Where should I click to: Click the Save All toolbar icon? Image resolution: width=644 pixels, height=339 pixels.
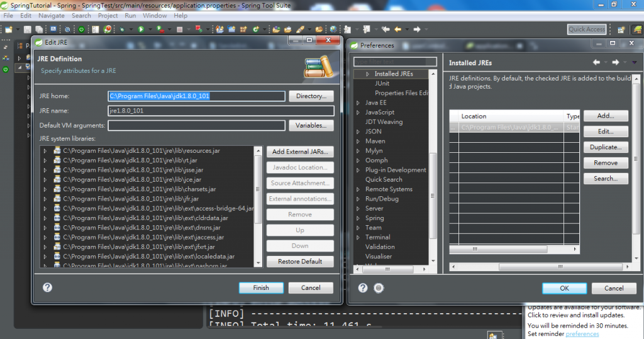click(x=39, y=29)
